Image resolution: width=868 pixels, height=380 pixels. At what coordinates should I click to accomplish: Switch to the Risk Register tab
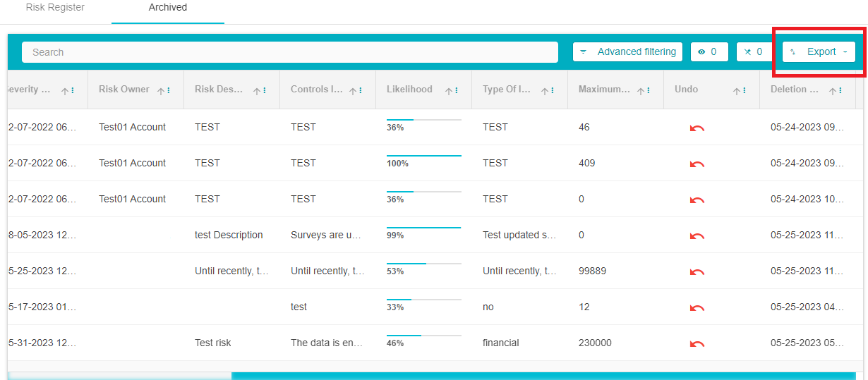pos(55,8)
